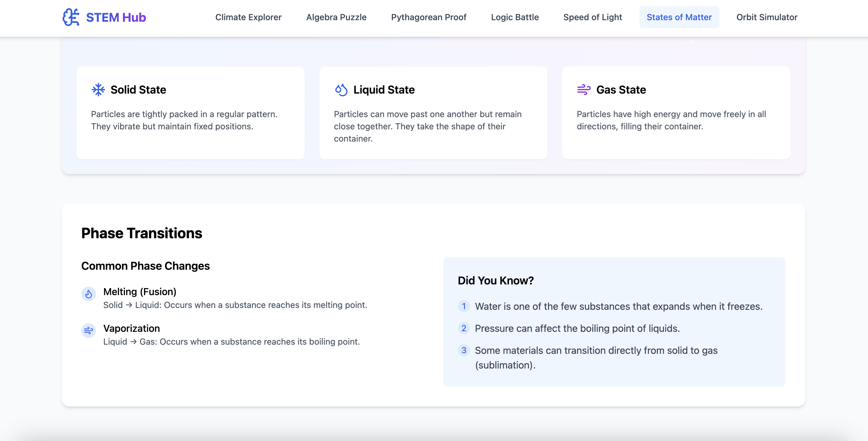Image resolution: width=868 pixels, height=441 pixels.
Task: Click the snowflake icon beside Solid State
Action: tap(98, 90)
